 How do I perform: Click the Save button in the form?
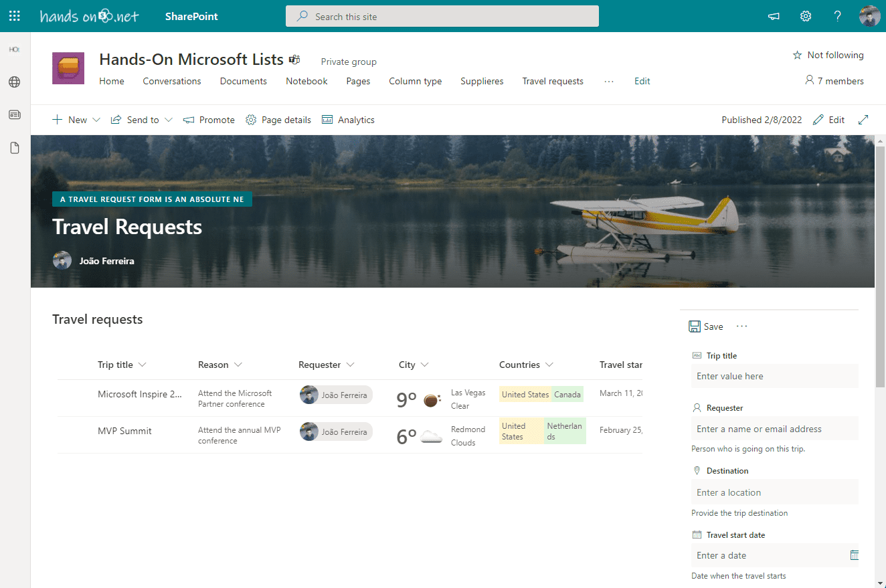point(706,326)
